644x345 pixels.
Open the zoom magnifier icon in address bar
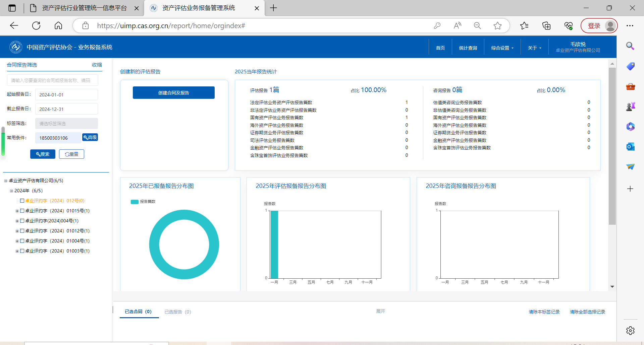(477, 26)
